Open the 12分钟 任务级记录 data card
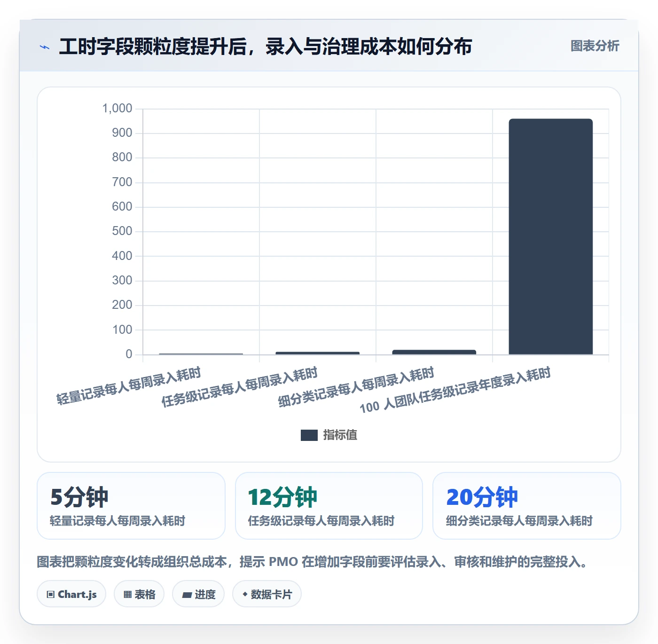The height and width of the screenshot is (644, 658). (x=329, y=506)
